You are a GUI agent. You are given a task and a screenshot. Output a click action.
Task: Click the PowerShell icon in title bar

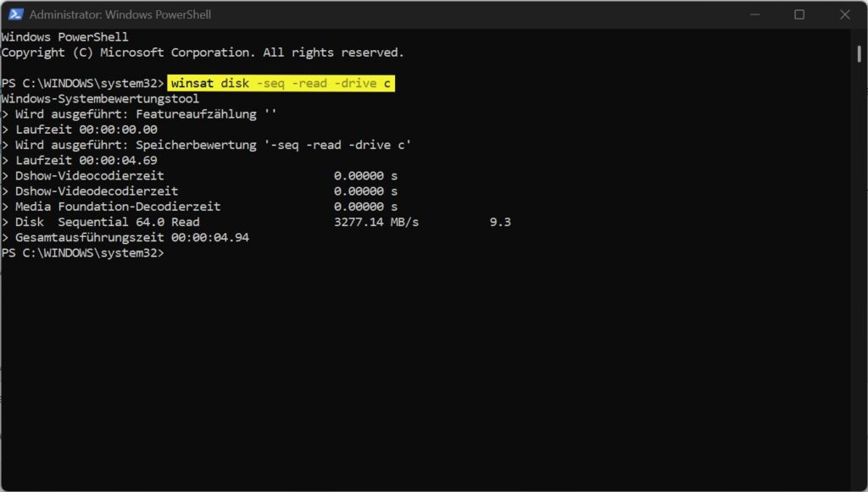coord(15,14)
